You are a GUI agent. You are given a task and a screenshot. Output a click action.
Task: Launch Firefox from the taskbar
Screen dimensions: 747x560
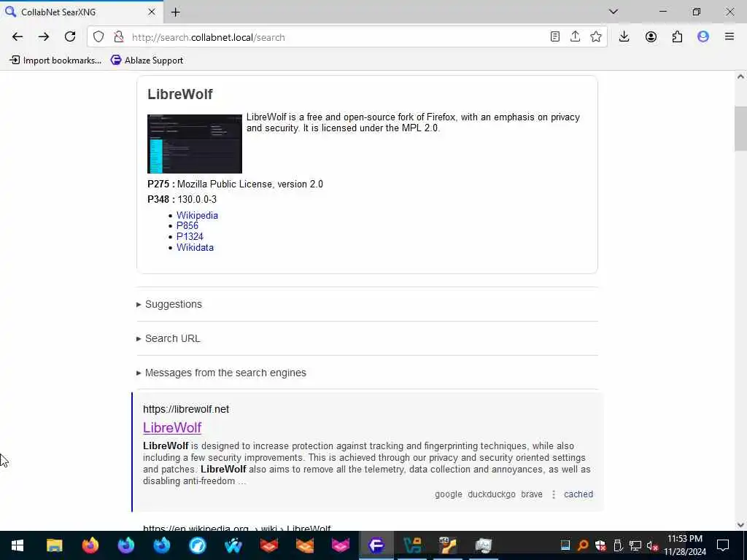[90, 545]
